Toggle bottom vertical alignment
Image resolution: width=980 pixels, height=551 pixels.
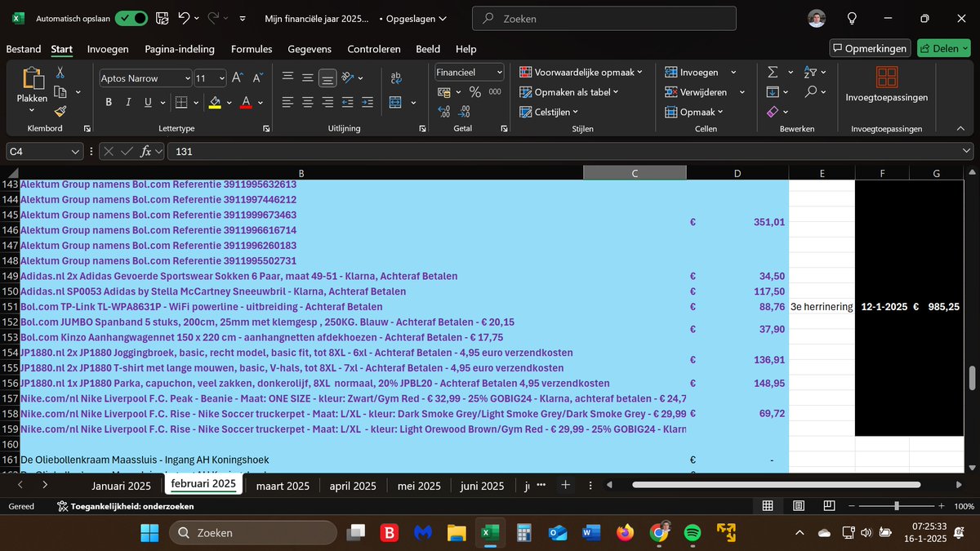point(327,78)
